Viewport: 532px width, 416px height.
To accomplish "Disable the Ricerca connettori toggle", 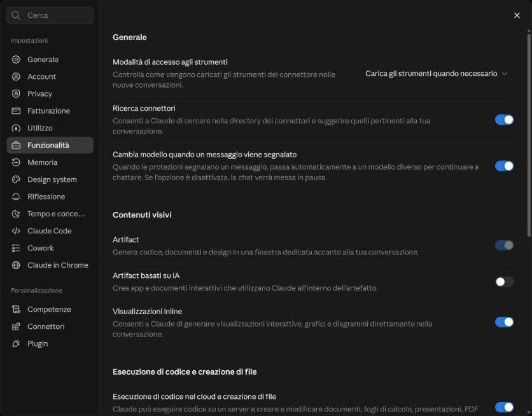I will [504, 120].
